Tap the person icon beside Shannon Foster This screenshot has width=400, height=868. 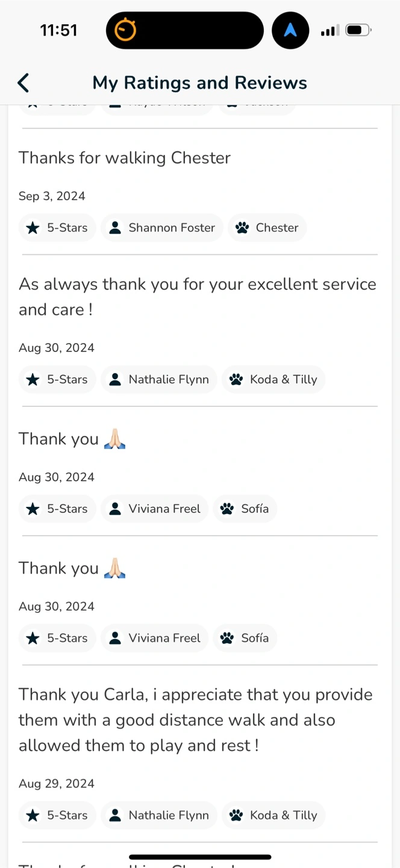click(x=114, y=228)
